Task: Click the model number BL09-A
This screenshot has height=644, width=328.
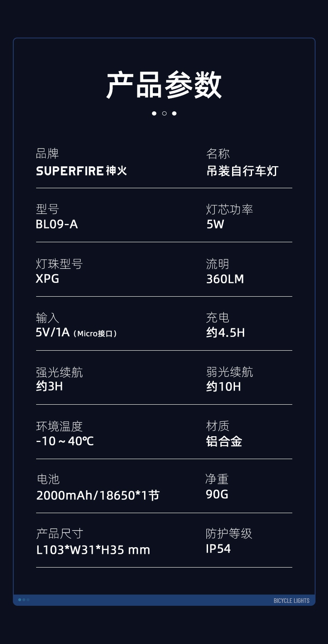Action: tap(57, 224)
